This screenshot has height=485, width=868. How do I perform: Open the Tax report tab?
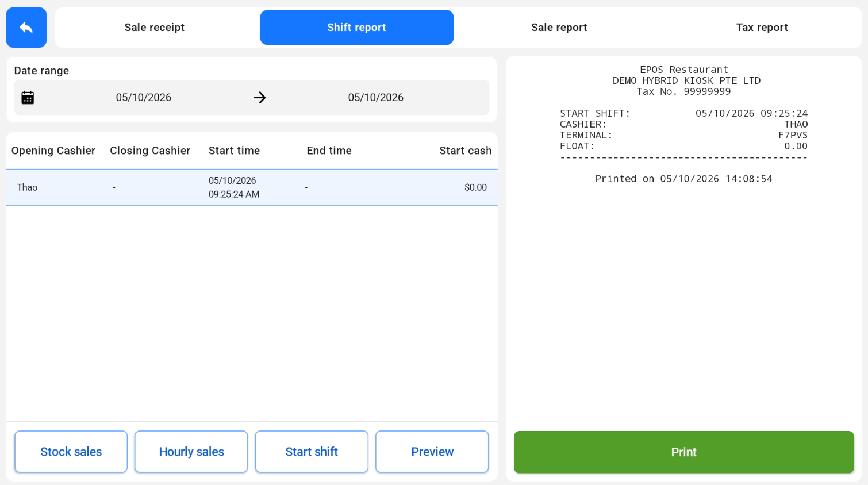coord(762,28)
